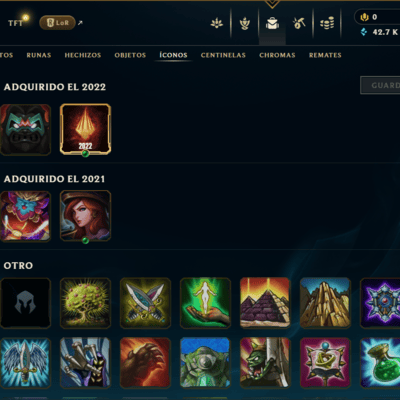Click the Guardar button

coord(380,85)
